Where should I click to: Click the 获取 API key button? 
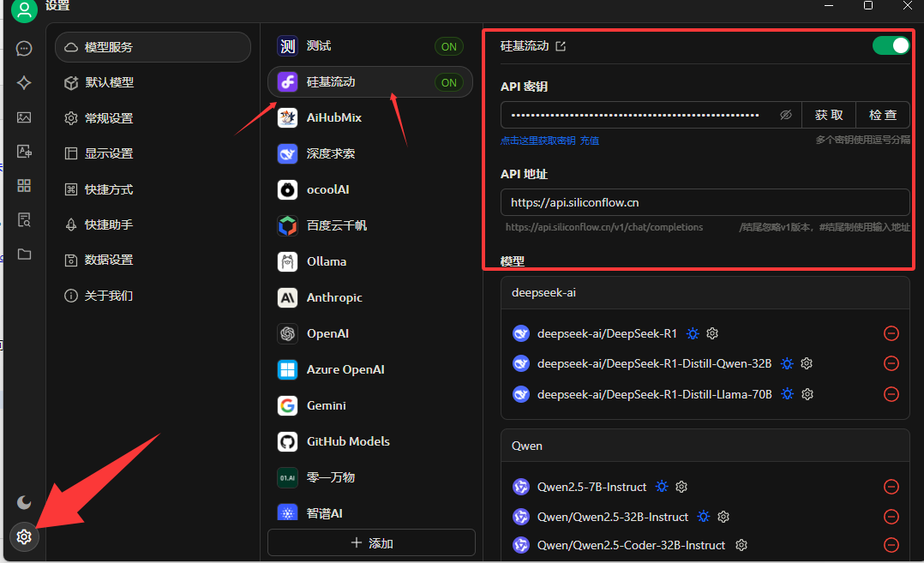(829, 115)
